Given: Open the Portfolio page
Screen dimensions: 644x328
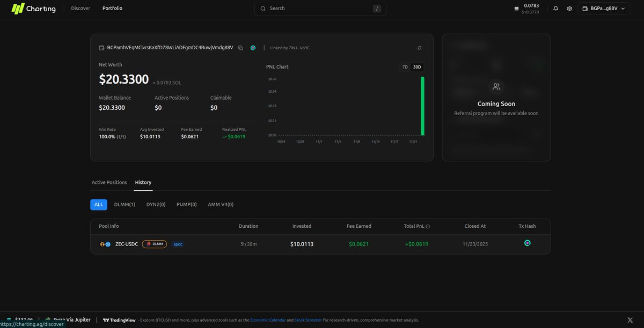Looking at the screenshot, I should coord(112,9).
